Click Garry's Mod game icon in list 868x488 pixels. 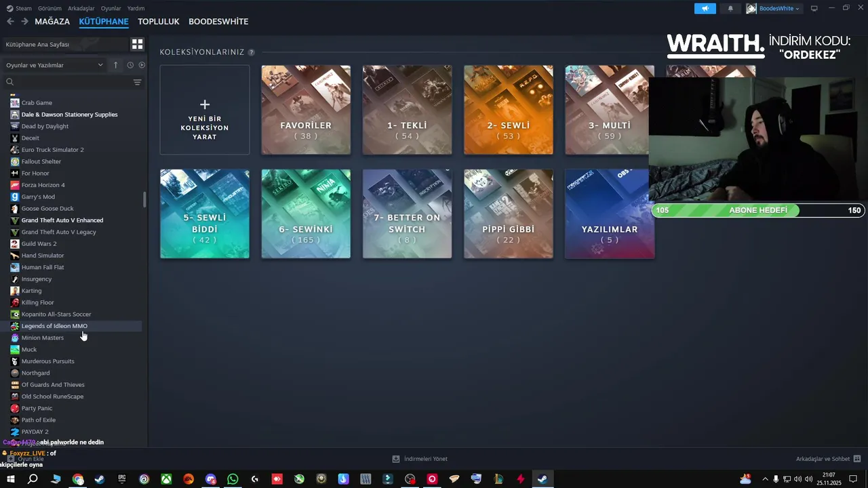pyautogui.click(x=15, y=197)
